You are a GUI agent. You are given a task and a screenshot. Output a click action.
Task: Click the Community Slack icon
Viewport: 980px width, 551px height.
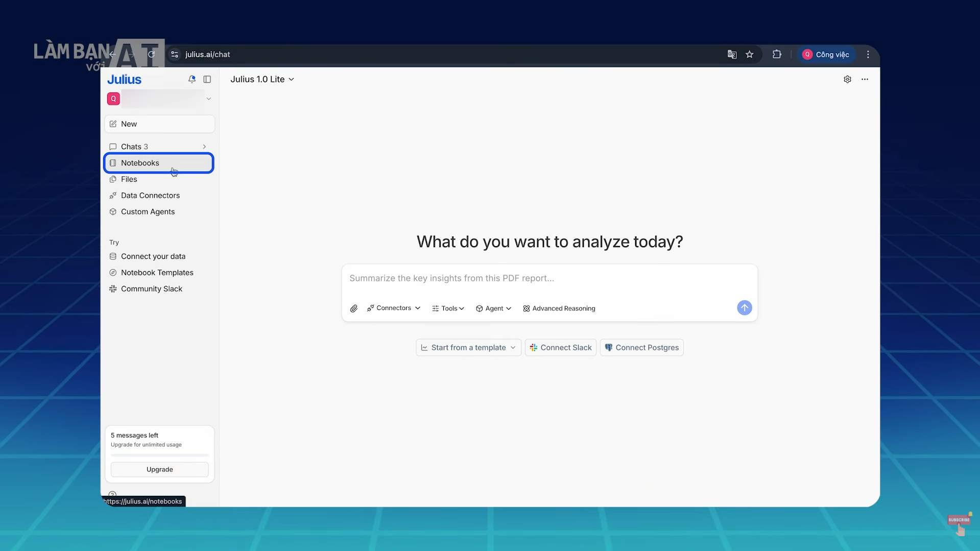tap(113, 289)
